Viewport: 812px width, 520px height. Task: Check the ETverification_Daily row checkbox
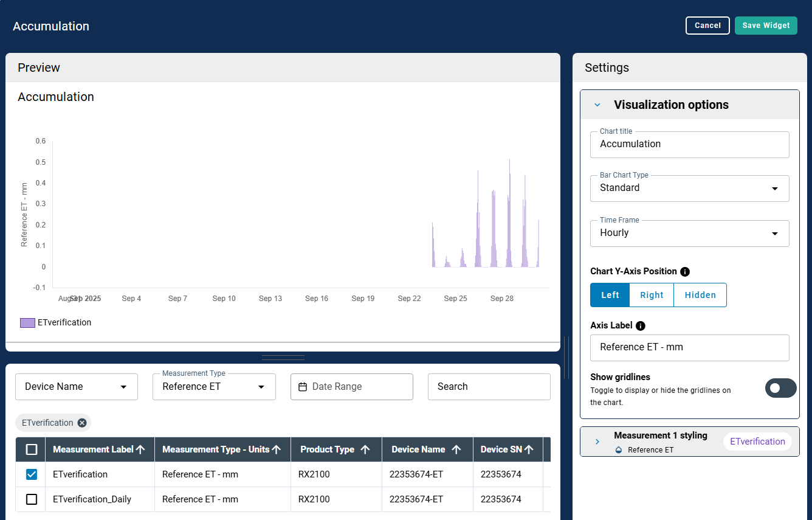point(32,499)
